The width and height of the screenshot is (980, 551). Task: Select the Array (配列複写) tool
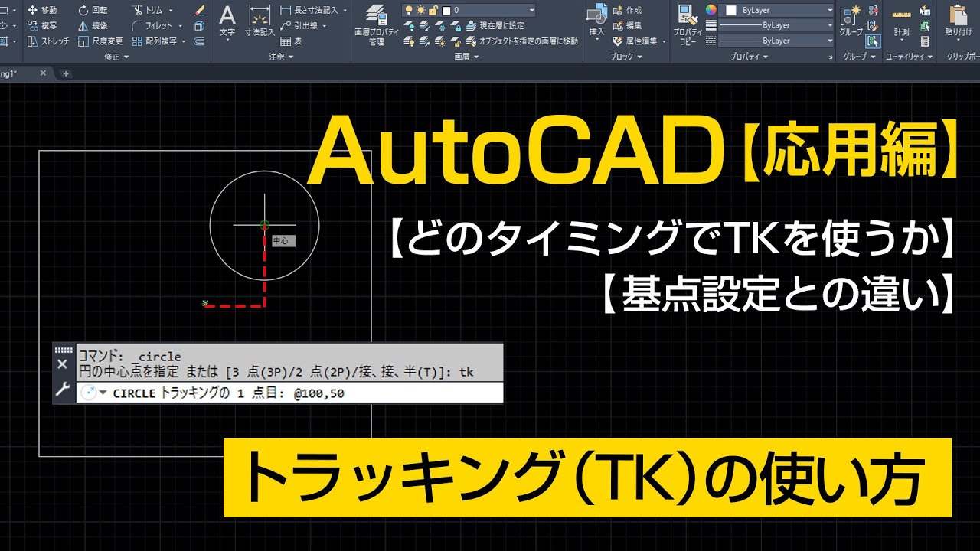click(x=155, y=41)
